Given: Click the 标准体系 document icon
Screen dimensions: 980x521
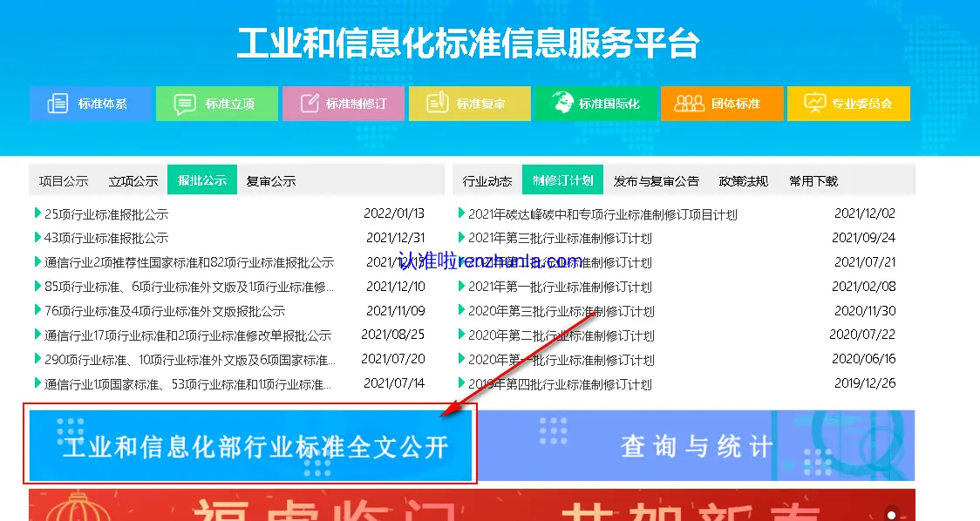Looking at the screenshot, I should 58,103.
